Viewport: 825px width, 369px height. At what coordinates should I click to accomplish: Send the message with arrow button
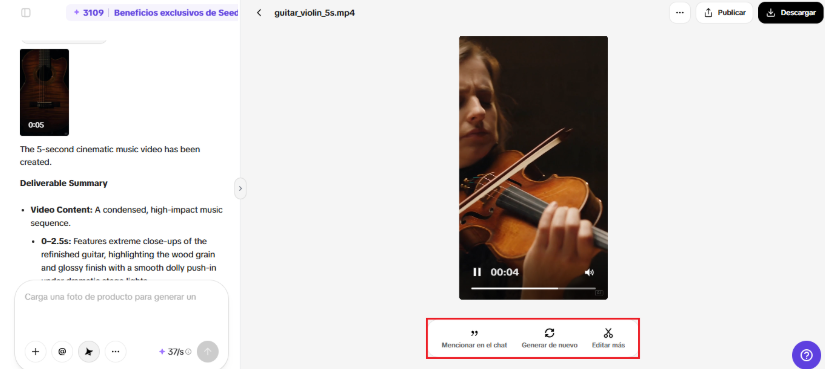click(207, 352)
